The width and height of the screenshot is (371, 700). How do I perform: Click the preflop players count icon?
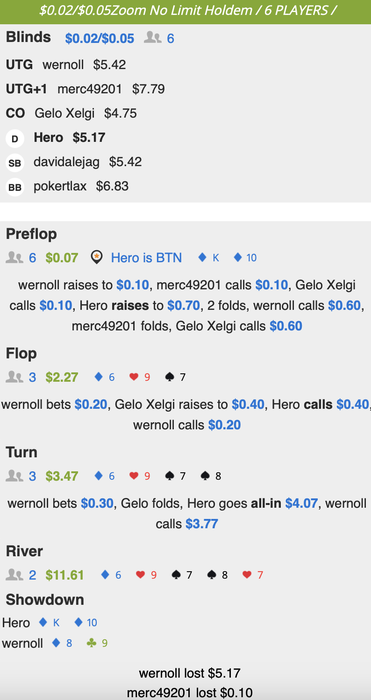(14, 257)
